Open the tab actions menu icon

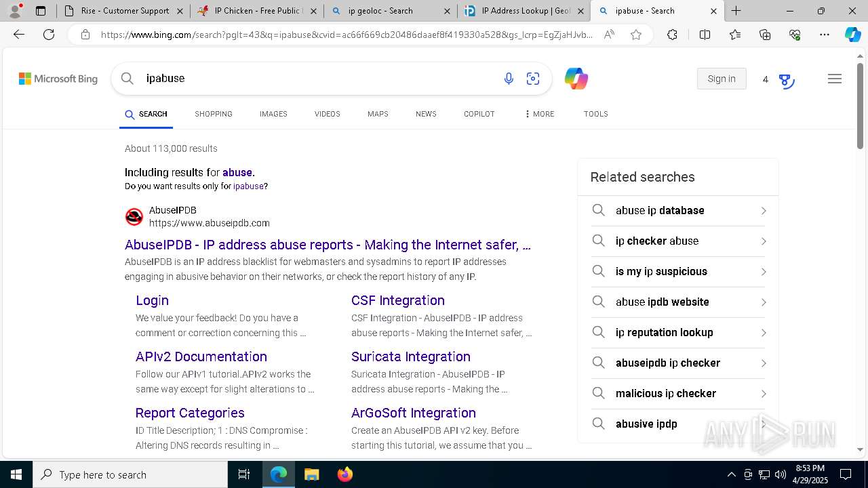coord(41,11)
